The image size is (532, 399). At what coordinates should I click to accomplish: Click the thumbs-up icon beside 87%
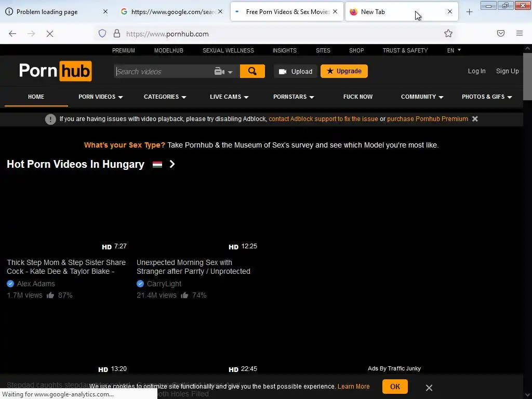pos(50,295)
